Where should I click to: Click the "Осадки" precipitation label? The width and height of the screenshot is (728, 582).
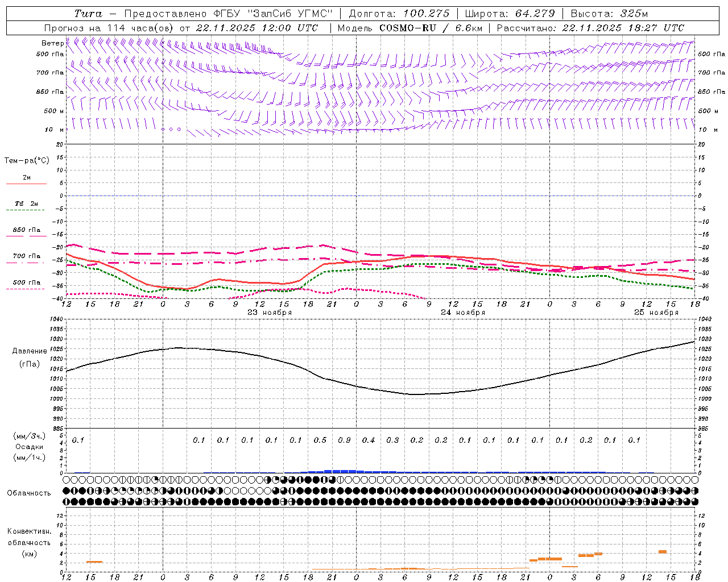30,447
